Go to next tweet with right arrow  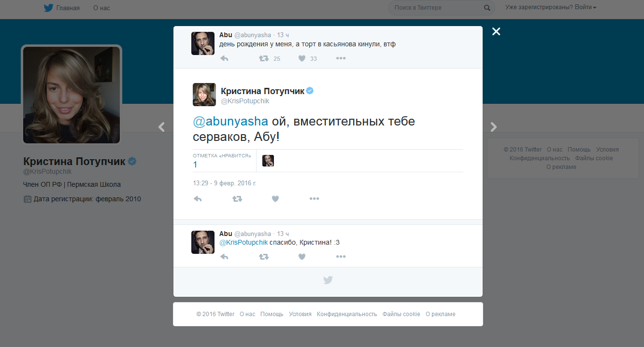[x=493, y=127]
